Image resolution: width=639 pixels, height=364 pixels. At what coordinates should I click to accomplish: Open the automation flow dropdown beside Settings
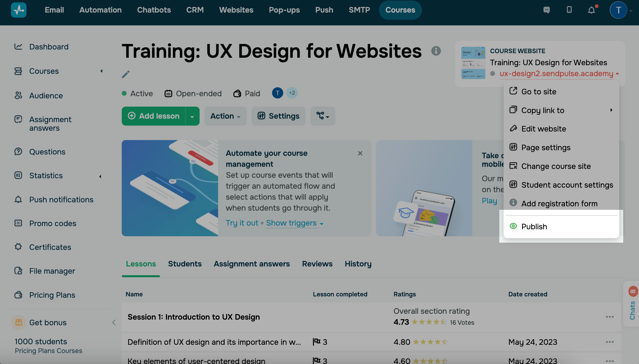click(322, 116)
